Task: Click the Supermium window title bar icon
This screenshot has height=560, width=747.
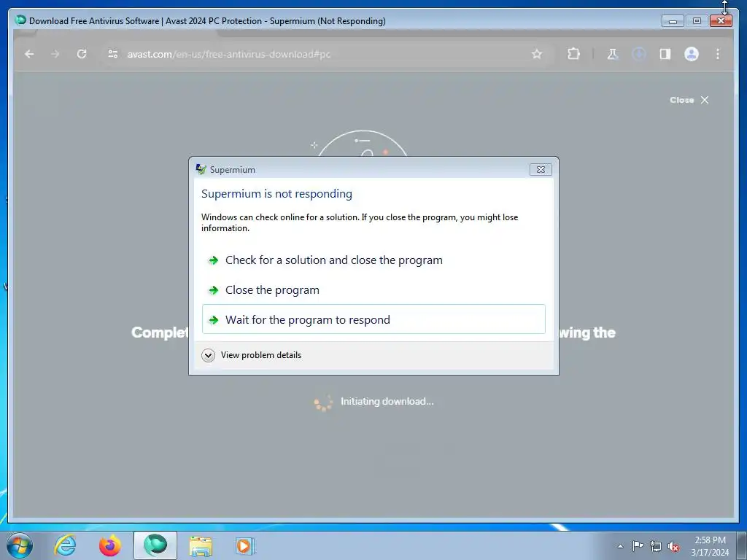Action: pos(20,20)
